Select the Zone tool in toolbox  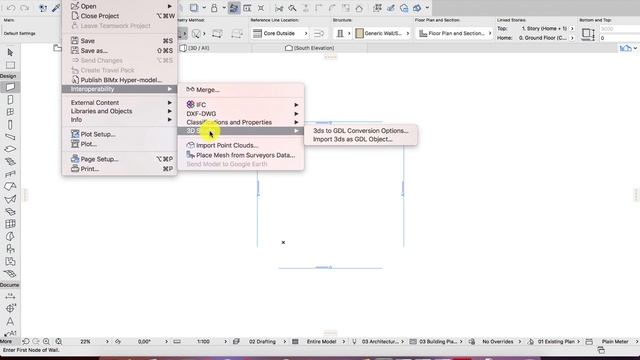tap(10, 261)
